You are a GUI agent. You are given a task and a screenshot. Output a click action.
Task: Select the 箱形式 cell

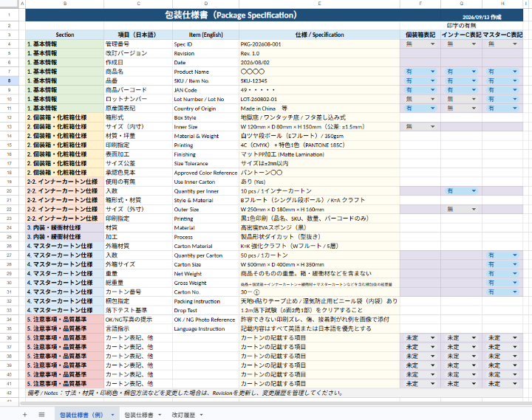click(x=138, y=117)
